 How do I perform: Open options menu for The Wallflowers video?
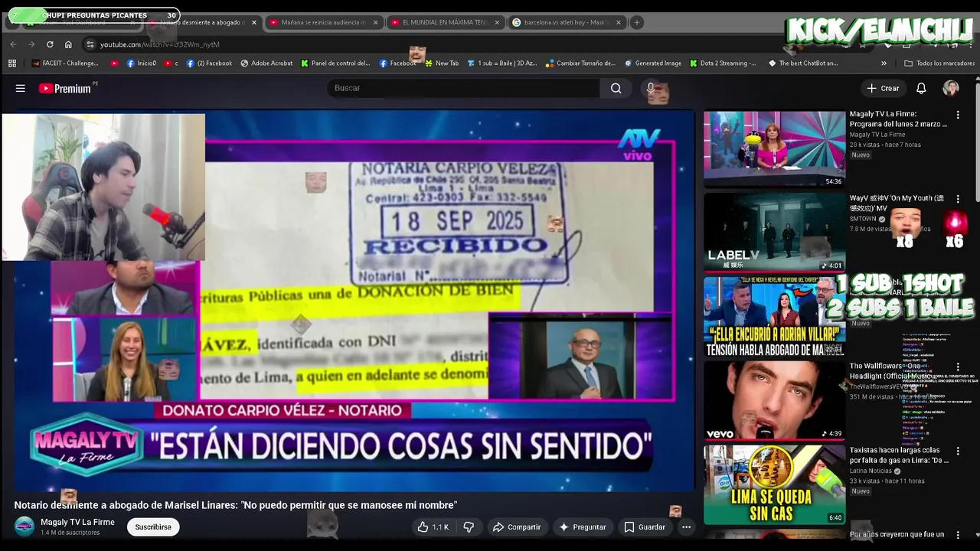coord(957,367)
